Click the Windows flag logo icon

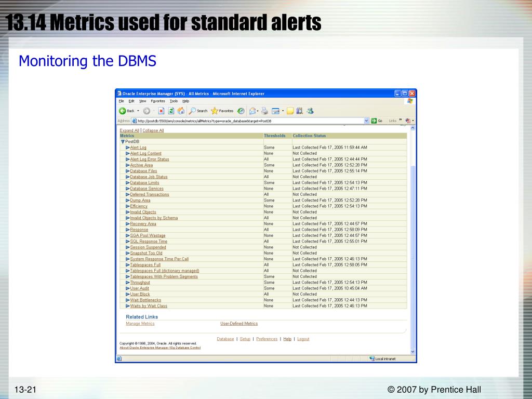click(410, 101)
